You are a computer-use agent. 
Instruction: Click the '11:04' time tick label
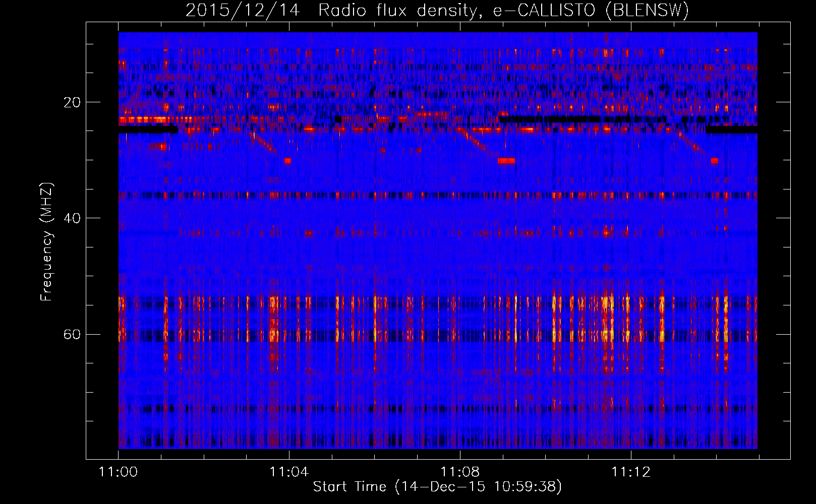(289, 472)
